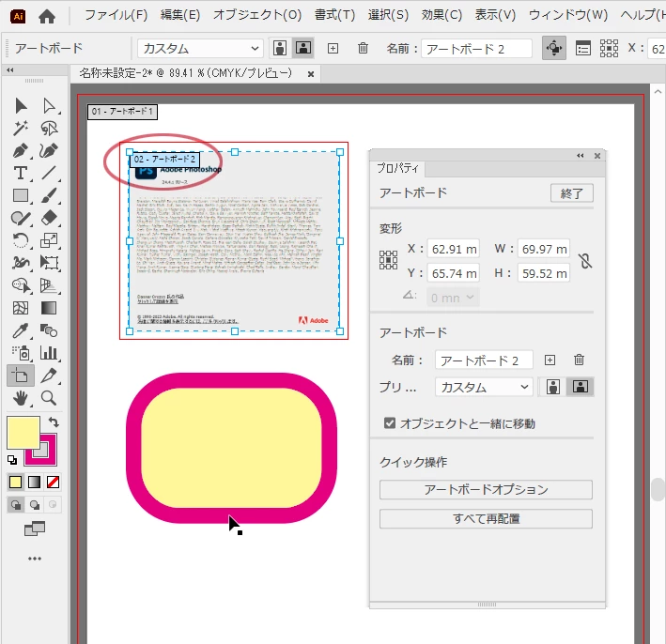
Task: Open 編集(E) menu
Action: coord(180,15)
